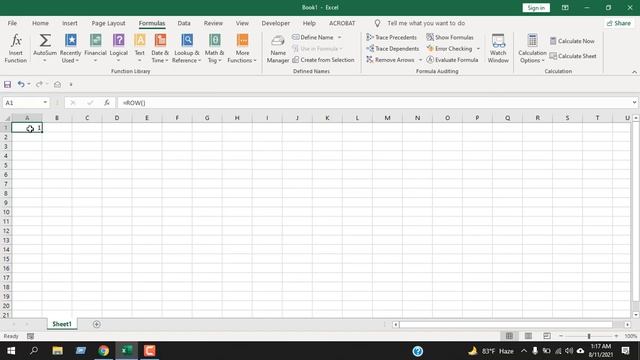The height and width of the screenshot is (360, 640).
Task: Click the zoom slider handle
Action: (589, 336)
